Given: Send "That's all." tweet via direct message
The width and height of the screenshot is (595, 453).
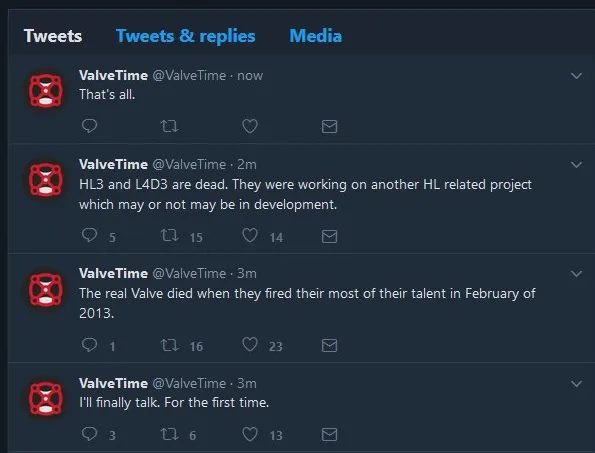Looking at the screenshot, I should pos(329,126).
